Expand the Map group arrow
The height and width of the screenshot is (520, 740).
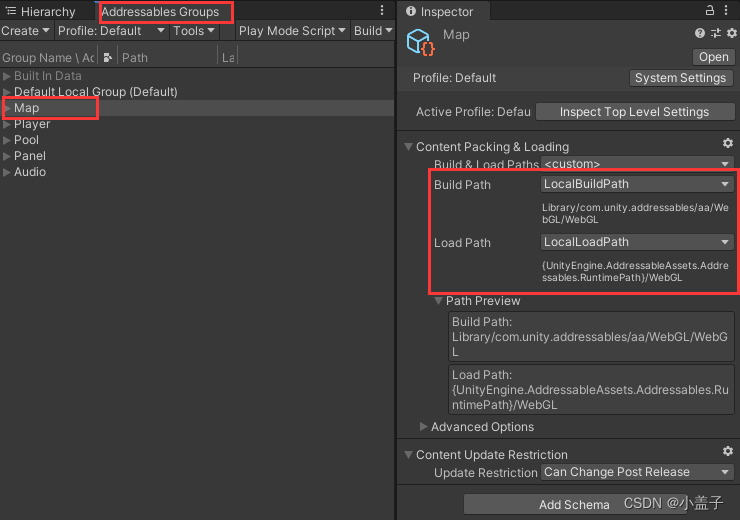pos(7,108)
